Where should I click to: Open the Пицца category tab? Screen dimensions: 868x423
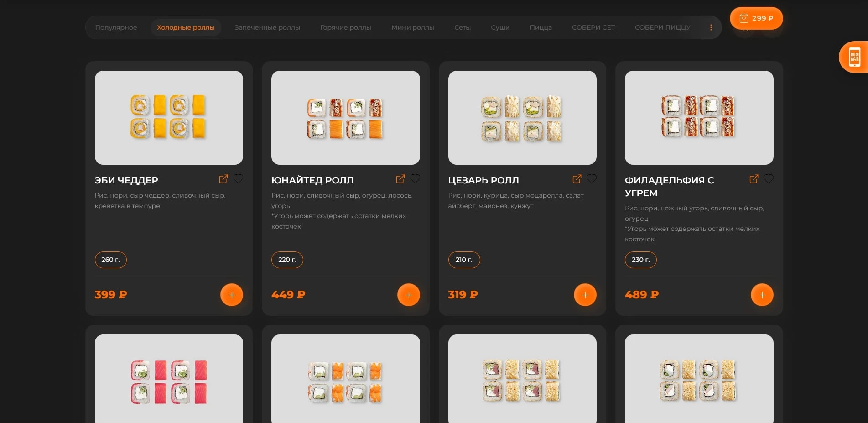[x=541, y=27]
